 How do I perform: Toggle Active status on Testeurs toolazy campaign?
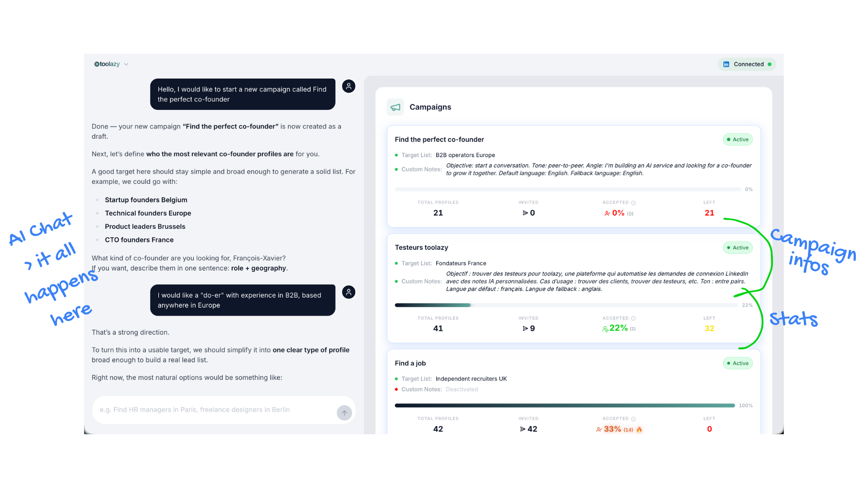[737, 248]
